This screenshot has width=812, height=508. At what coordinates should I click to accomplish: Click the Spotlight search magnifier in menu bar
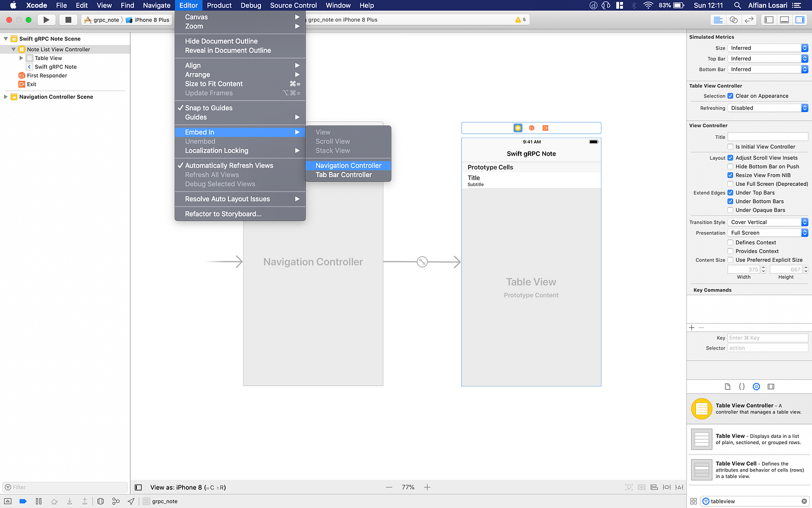[737, 5]
